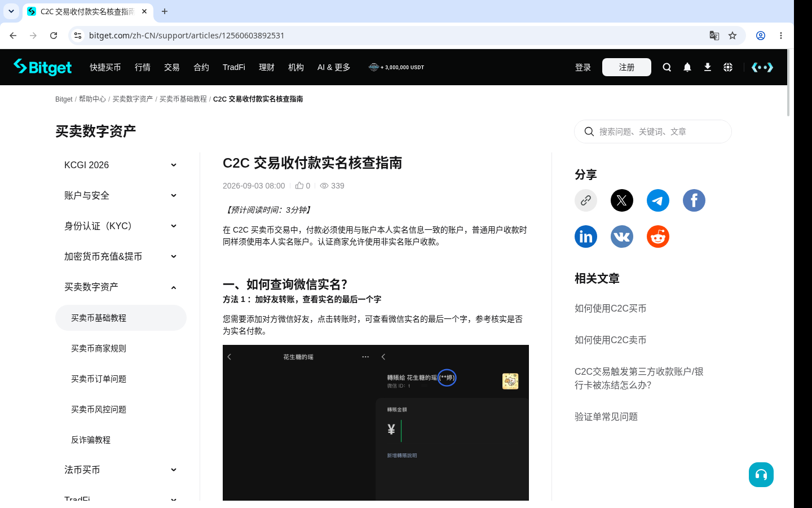
Task: Open notifications bell icon
Action: point(687,67)
